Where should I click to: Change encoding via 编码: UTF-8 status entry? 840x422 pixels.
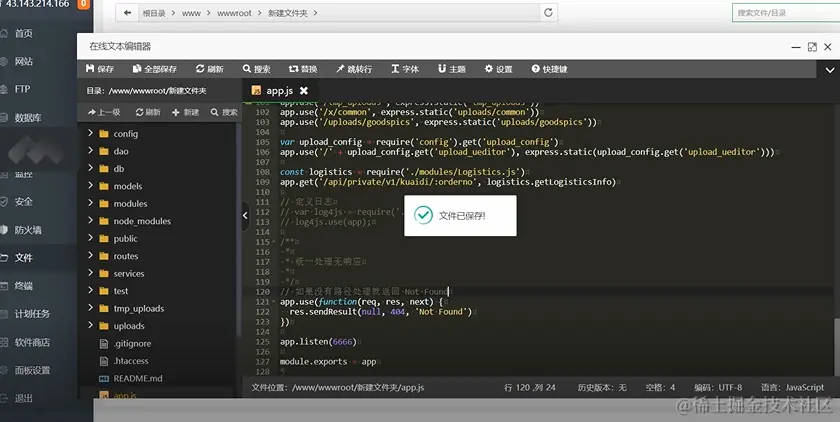pos(718,387)
